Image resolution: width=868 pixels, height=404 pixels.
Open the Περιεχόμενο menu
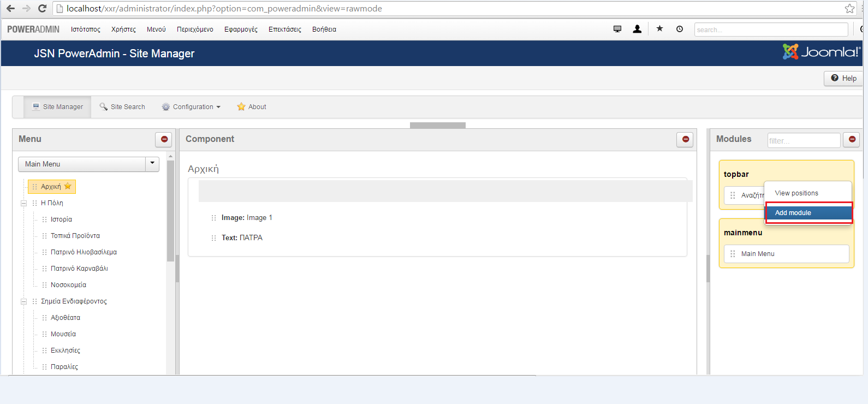pyautogui.click(x=195, y=29)
